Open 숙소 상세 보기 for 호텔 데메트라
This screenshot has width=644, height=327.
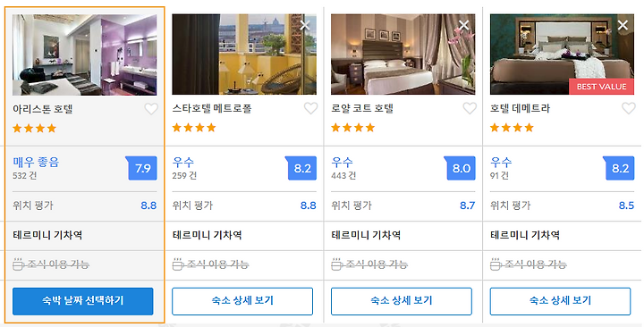pos(560,301)
